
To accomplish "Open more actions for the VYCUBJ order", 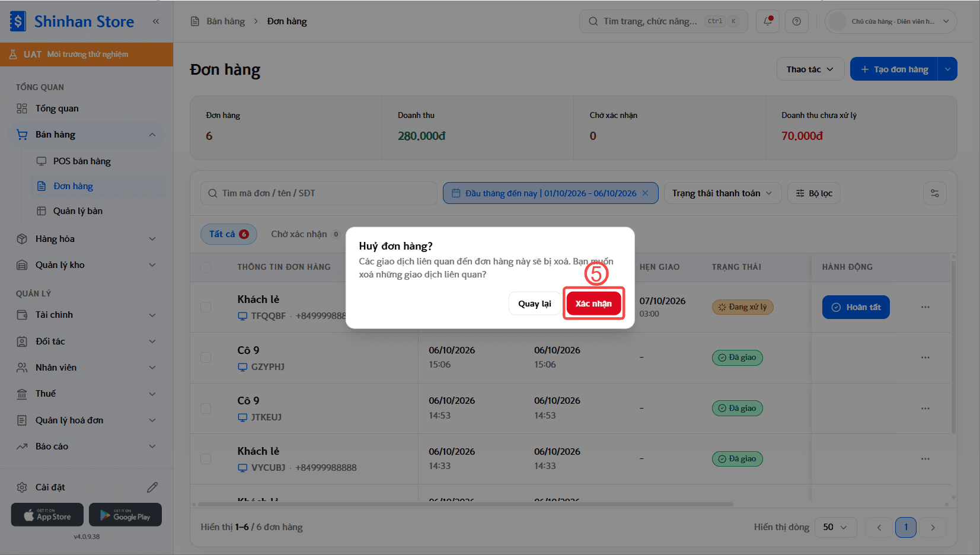I will click(x=925, y=459).
